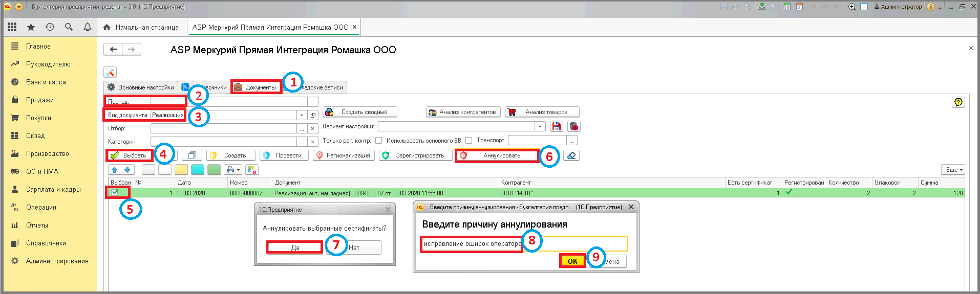This screenshot has width=980, height=294.
Task: Open the print dropdown arrow
Action: coord(239,170)
